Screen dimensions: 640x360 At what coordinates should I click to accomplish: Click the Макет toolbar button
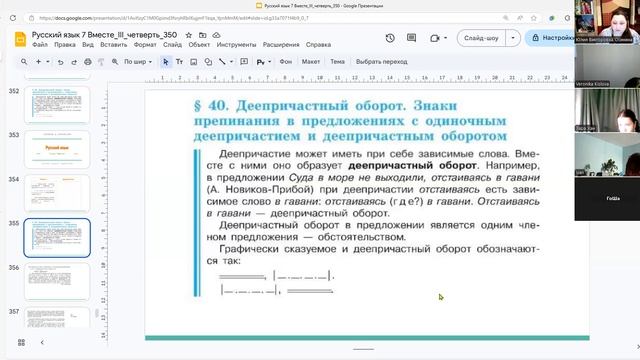pyautogui.click(x=311, y=62)
